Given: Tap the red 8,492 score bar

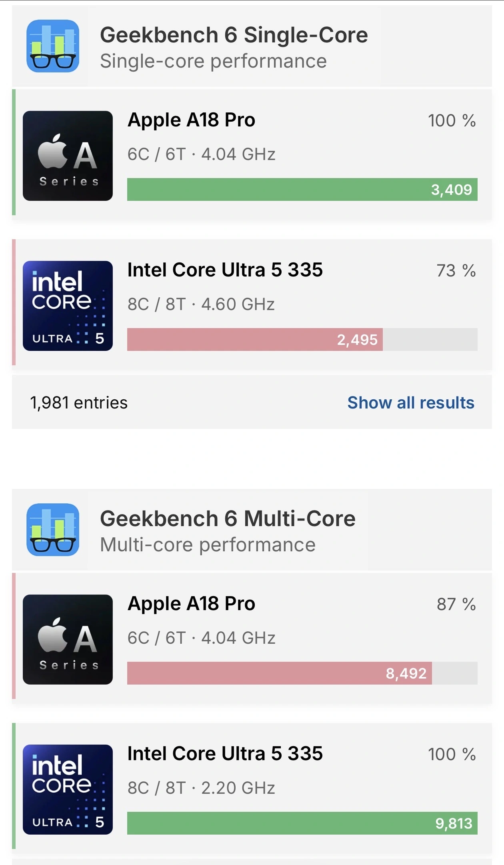Looking at the screenshot, I should (279, 673).
